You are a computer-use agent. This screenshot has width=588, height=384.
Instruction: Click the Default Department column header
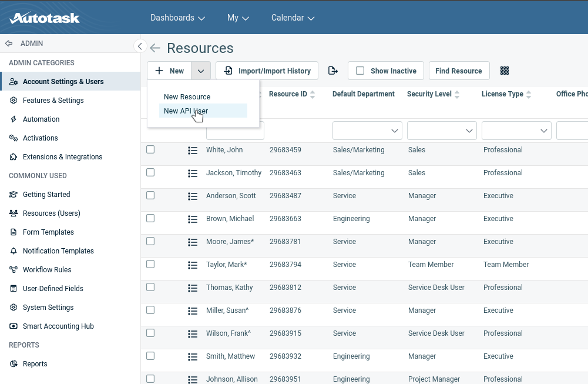[364, 94]
